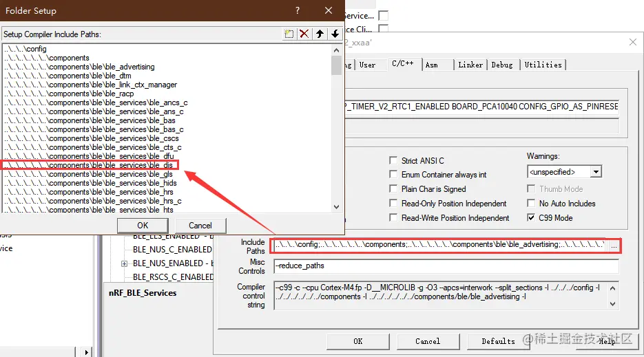Disable C99 Mode checkbox
This screenshot has height=357, width=644.
531,217
